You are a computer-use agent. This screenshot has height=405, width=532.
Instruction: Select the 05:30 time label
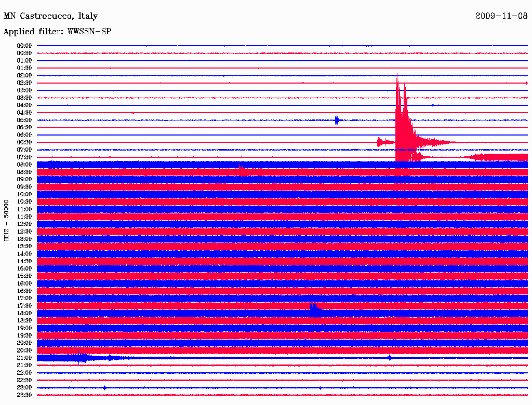click(24, 128)
